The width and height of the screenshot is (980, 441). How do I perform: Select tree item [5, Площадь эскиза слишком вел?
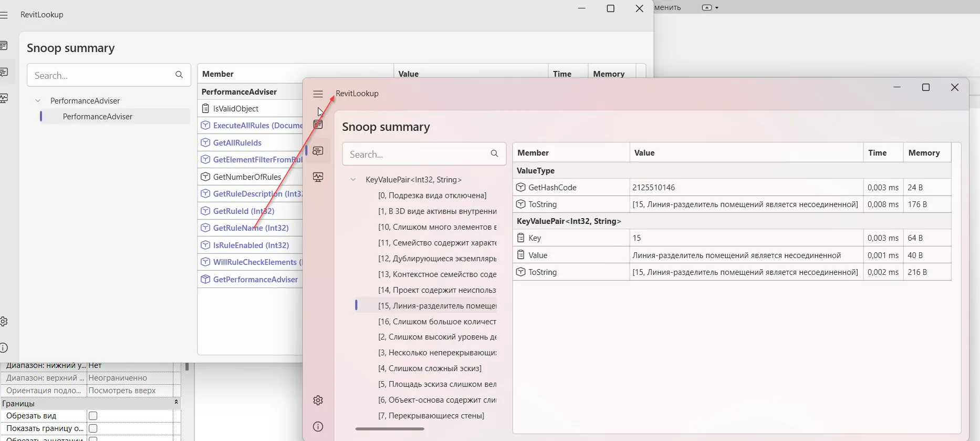pyautogui.click(x=437, y=384)
